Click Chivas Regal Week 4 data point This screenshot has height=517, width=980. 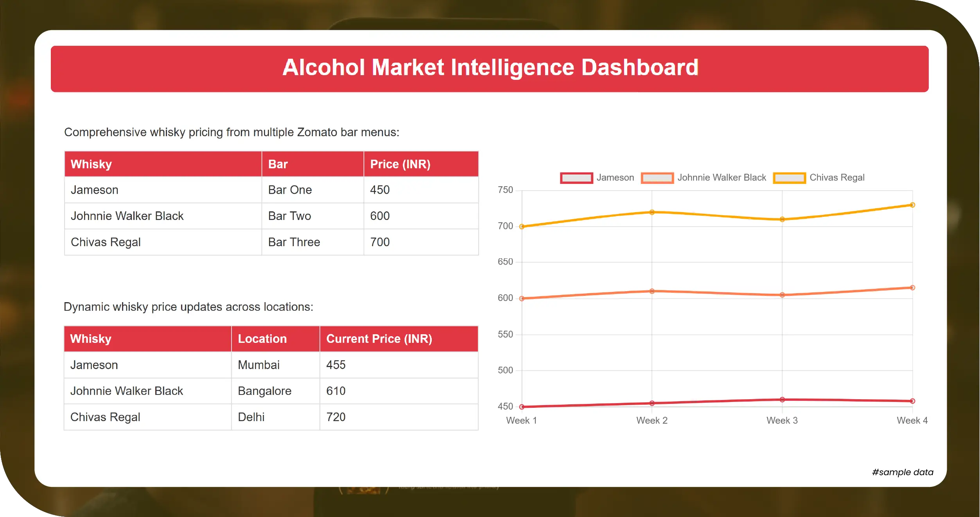pyautogui.click(x=912, y=205)
